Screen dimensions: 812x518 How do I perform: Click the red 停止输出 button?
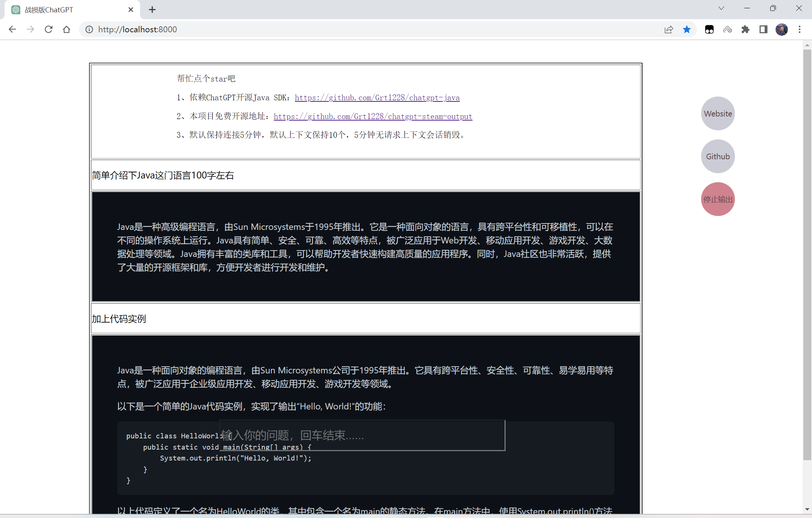(718, 199)
